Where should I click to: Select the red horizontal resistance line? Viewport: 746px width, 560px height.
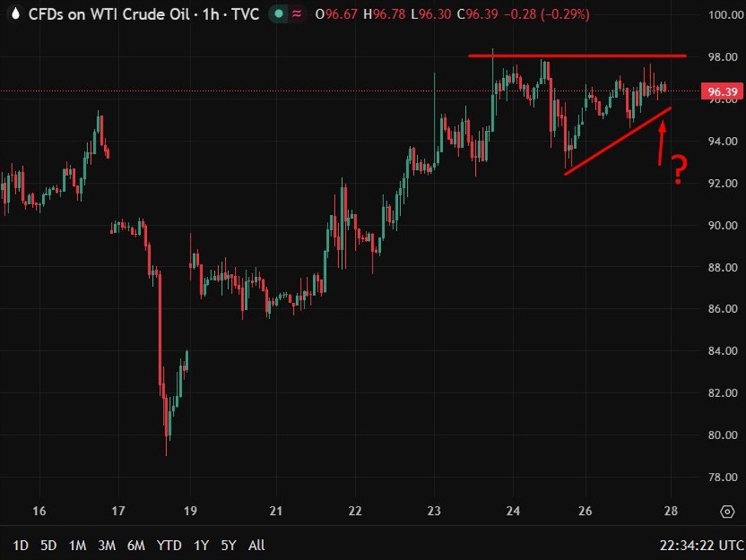coord(578,56)
